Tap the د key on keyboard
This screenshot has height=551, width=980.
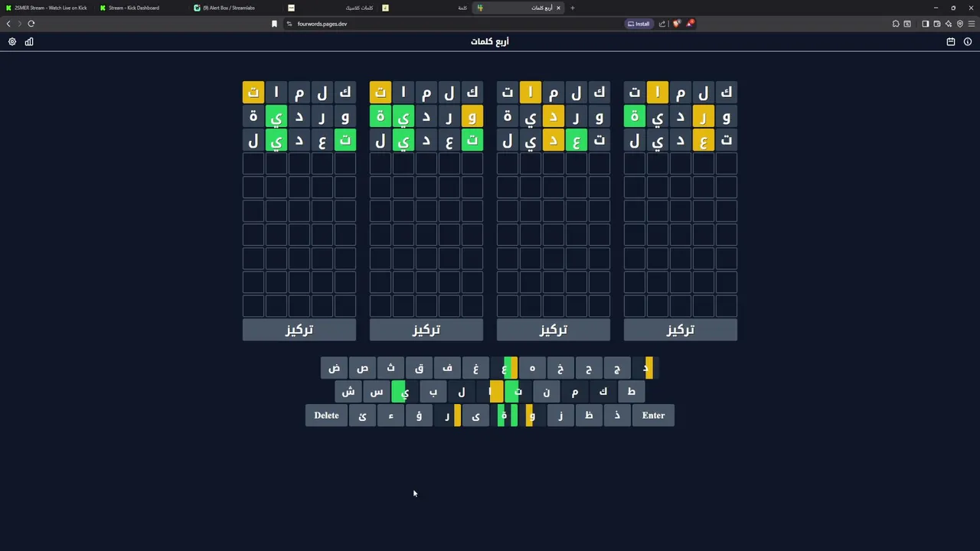tap(645, 368)
